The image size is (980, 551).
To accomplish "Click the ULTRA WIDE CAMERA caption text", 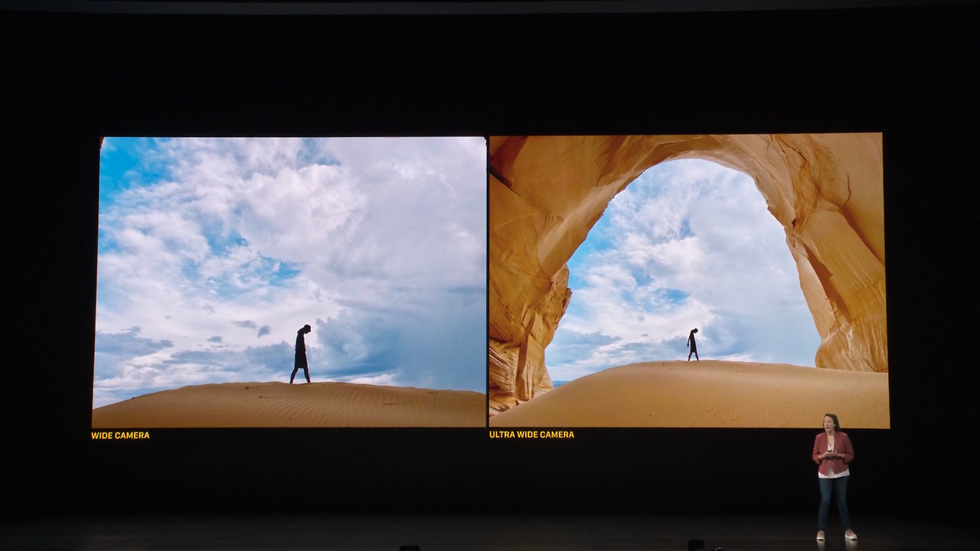I will pyautogui.click(x=531, y=435).
